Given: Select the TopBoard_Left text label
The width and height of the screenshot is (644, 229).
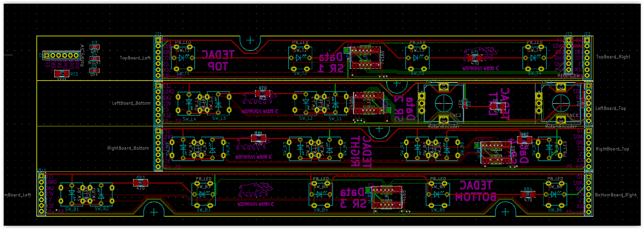Looking at the screenshot, I should [135, 58].
